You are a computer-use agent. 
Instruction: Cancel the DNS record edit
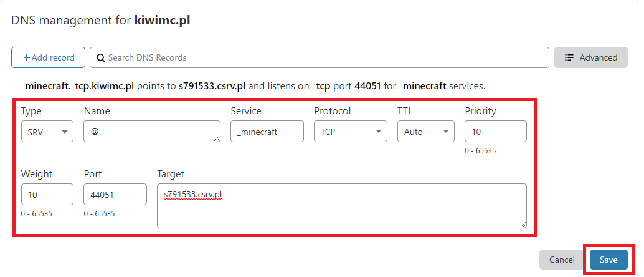click(x=561, y=260)
